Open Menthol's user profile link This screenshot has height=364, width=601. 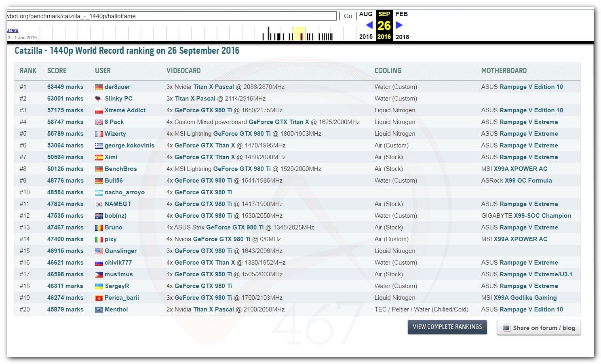pyautogui.click(x=116, y=309)
